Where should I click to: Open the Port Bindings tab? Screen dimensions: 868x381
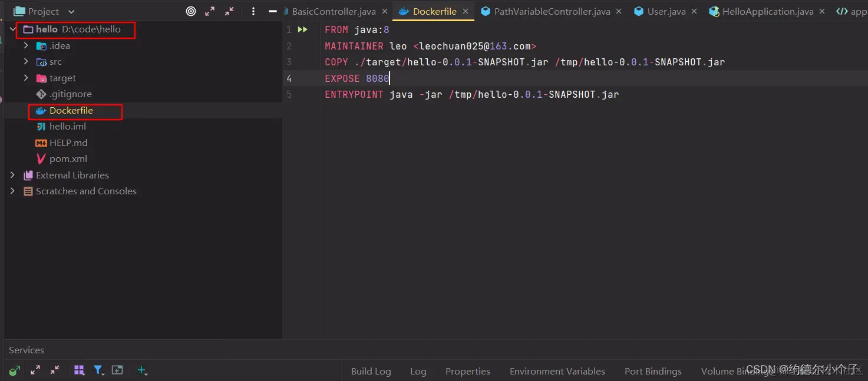point(653,371)
